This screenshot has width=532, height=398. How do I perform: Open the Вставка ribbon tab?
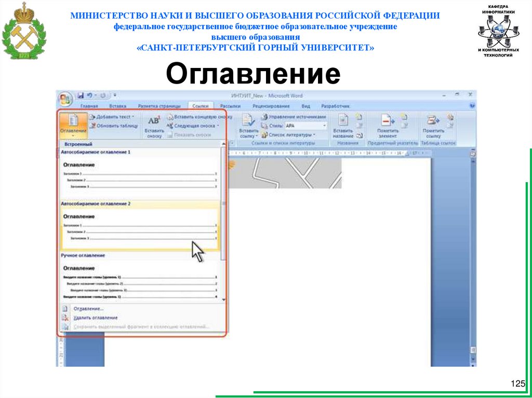click(x=118, y=106)
